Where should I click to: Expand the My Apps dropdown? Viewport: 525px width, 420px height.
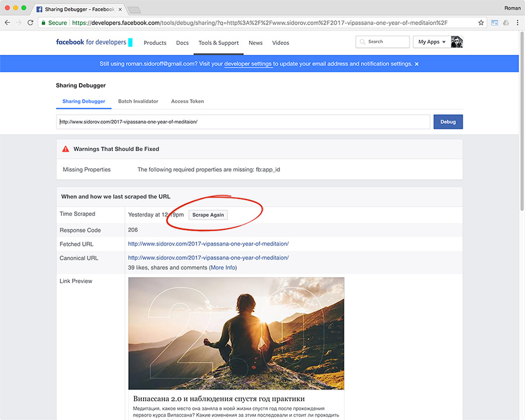click(432, 42)
